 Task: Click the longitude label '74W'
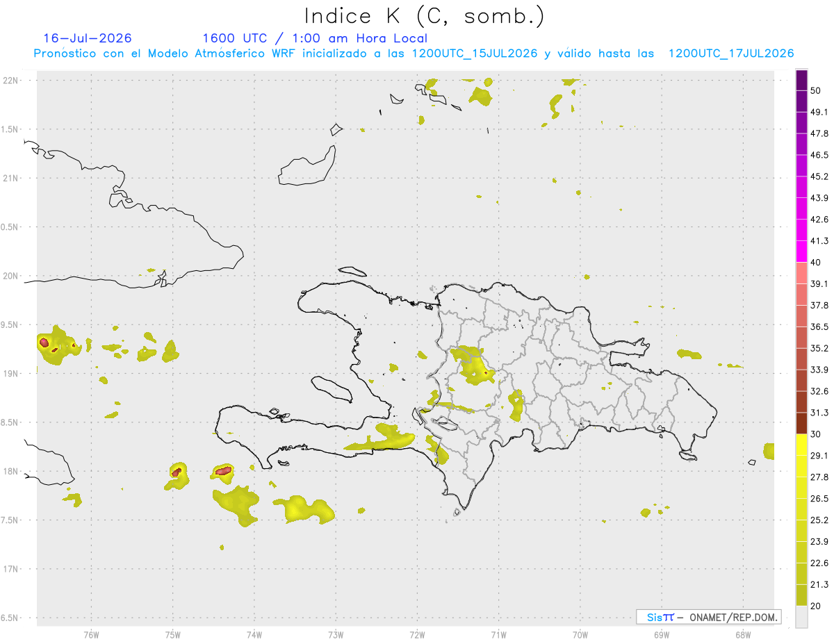pos(254,635)
